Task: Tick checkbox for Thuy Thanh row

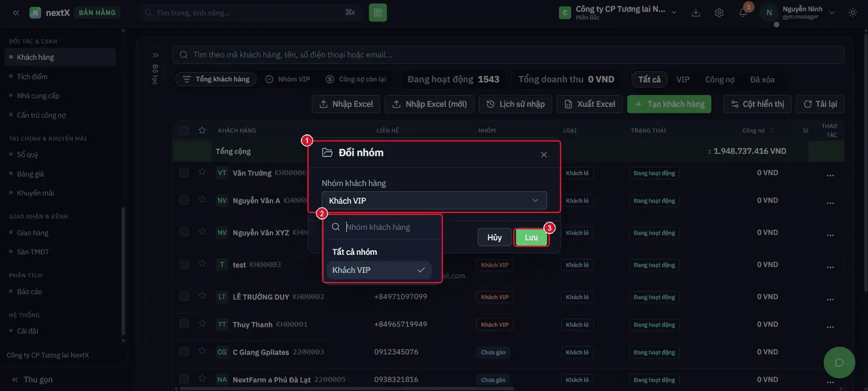Action: pyautogui.click(x=184, y=324)
